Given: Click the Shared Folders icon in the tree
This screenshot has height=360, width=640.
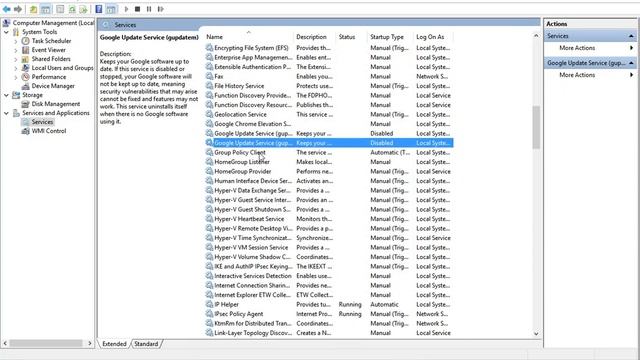Looking at the screenshot, I should point(25,59).
